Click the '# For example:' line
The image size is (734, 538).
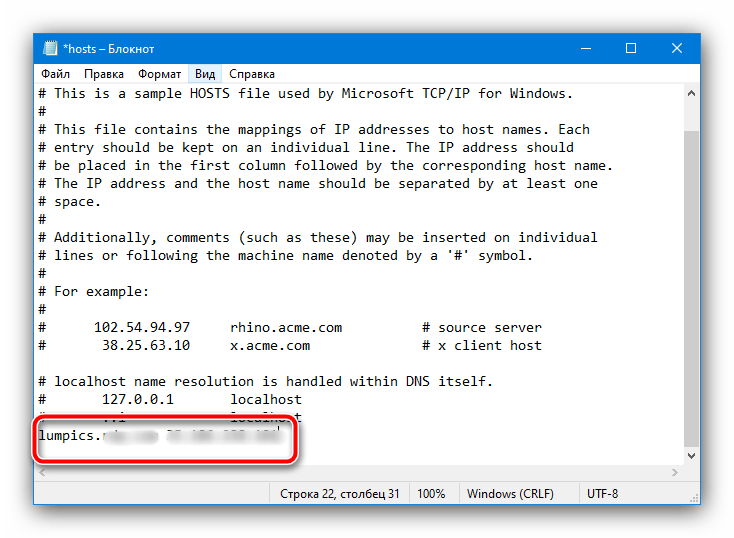pos(94,291)
